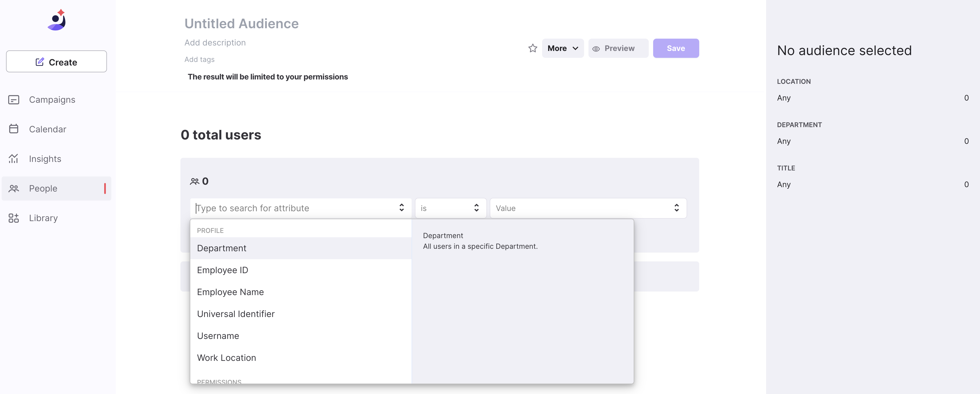Click Add description field
This screenshot has height=394, width=980.
coord(215,42)
